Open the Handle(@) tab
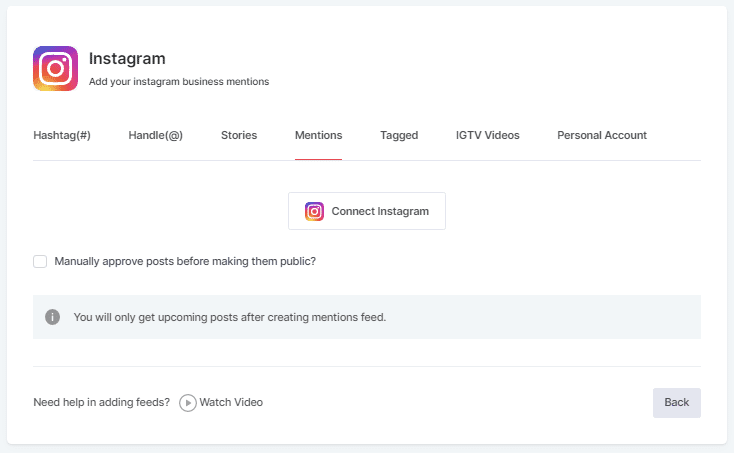The width and height of the screenshot is (734, 453). [155, 135]
